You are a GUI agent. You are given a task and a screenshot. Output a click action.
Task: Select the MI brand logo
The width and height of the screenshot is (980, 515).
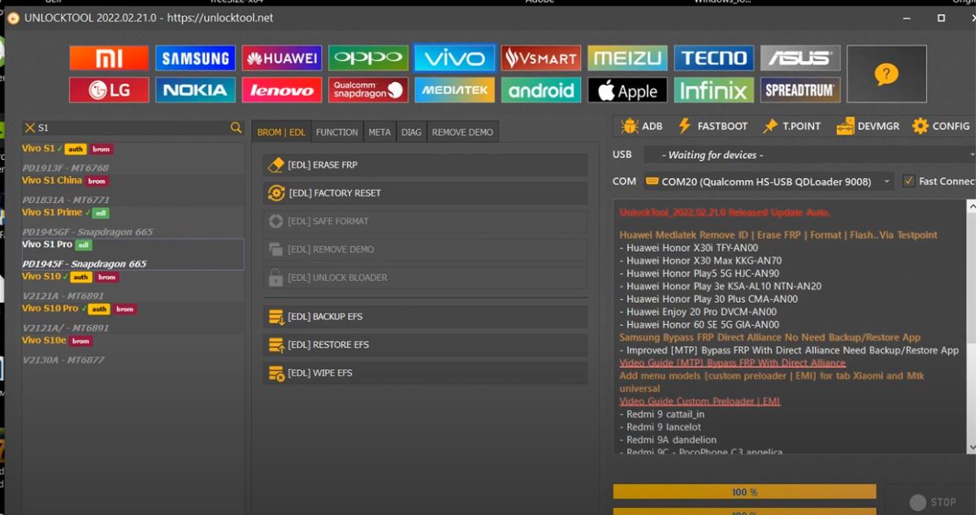(109, 58)
